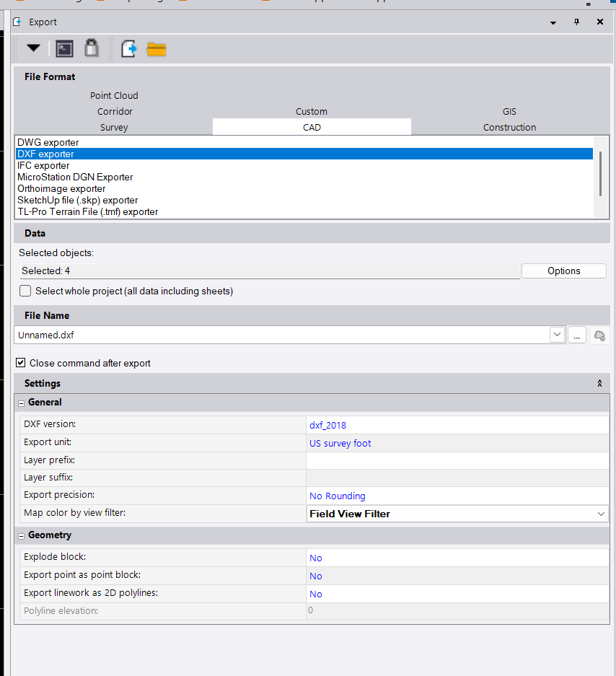This screenshot has width=616, height=676.
Task: Click the yellow folder icon in toolbar
Action: point(157,49)
